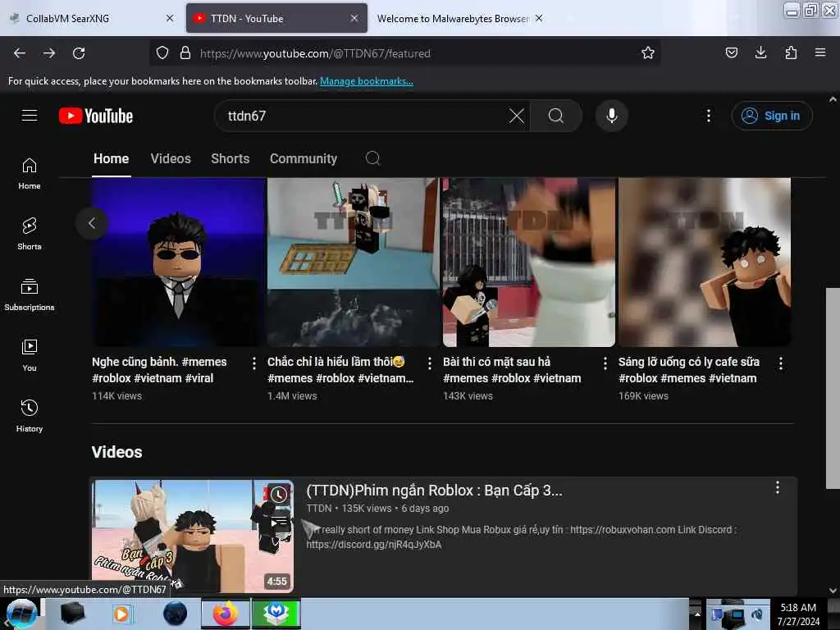Open options for 'Nghe cũng bảnh' short
The height and width of the screenshot is (630, 840).
click(x=254, y=363)
